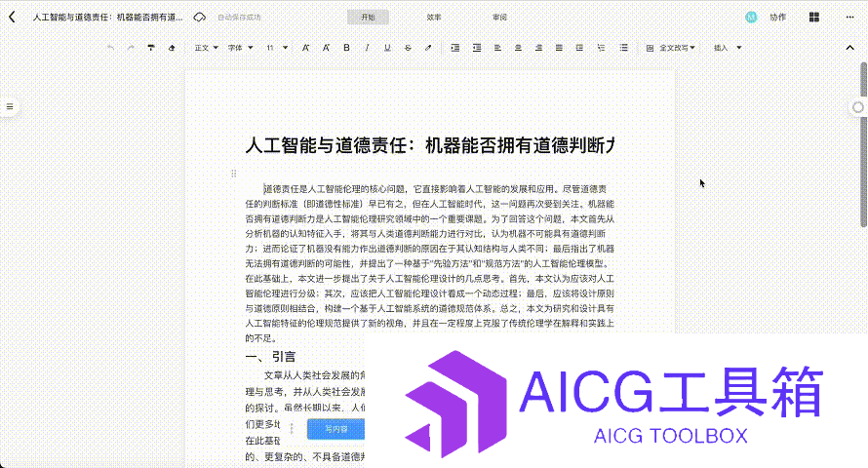Viewport: 868px width, 468px height.
Task: Justify the paragraph text
Action: click(559, 48)
